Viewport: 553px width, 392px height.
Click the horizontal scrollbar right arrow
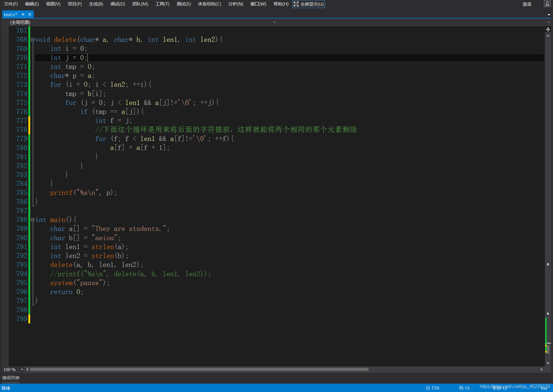tap(542, 369)
